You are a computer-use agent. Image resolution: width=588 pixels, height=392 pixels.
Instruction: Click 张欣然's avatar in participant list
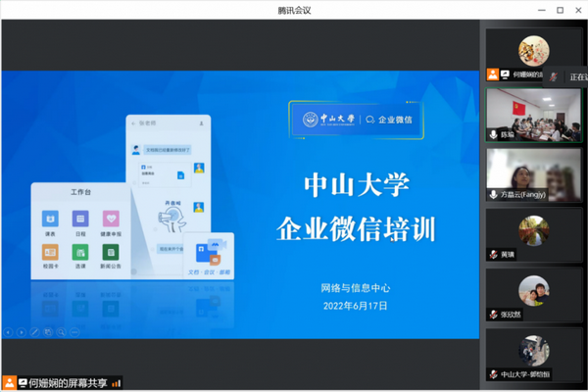coord(533,290)
